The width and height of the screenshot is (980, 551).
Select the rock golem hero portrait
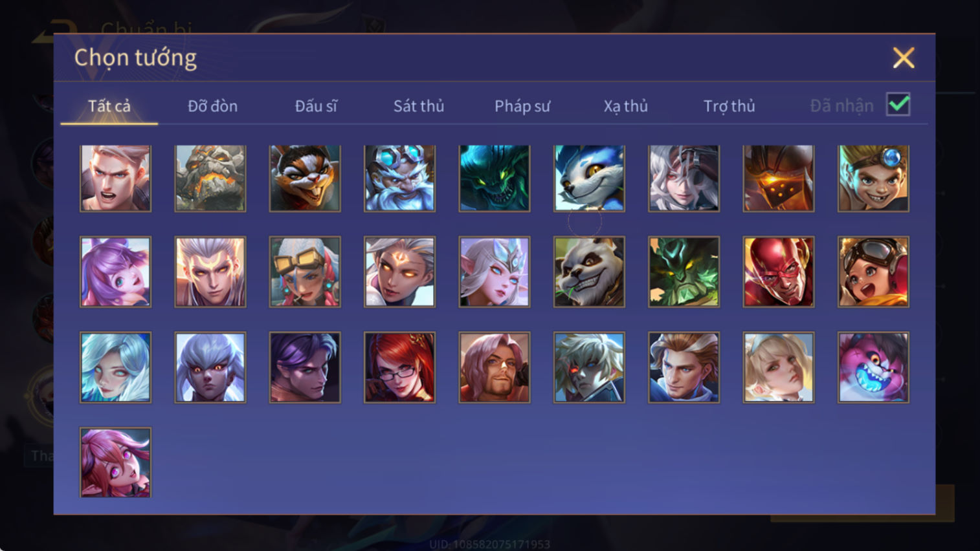coord(210,178)
